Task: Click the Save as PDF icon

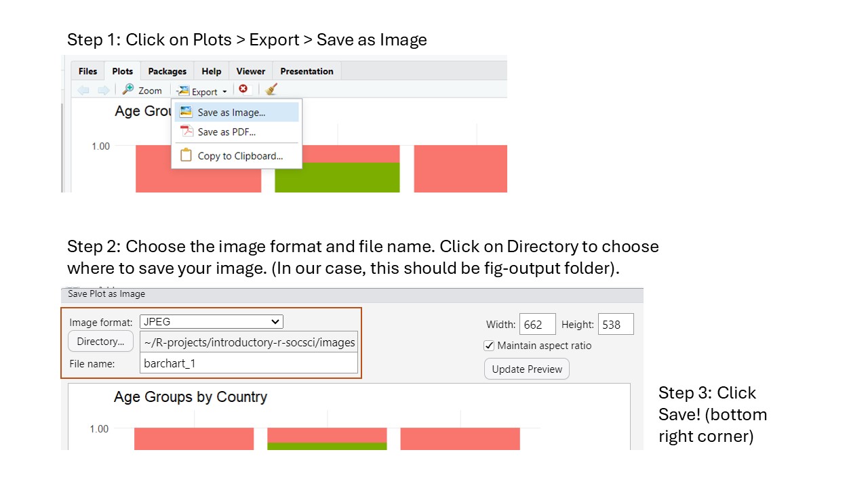Action: pyautogui.click(x=186, y=131)
